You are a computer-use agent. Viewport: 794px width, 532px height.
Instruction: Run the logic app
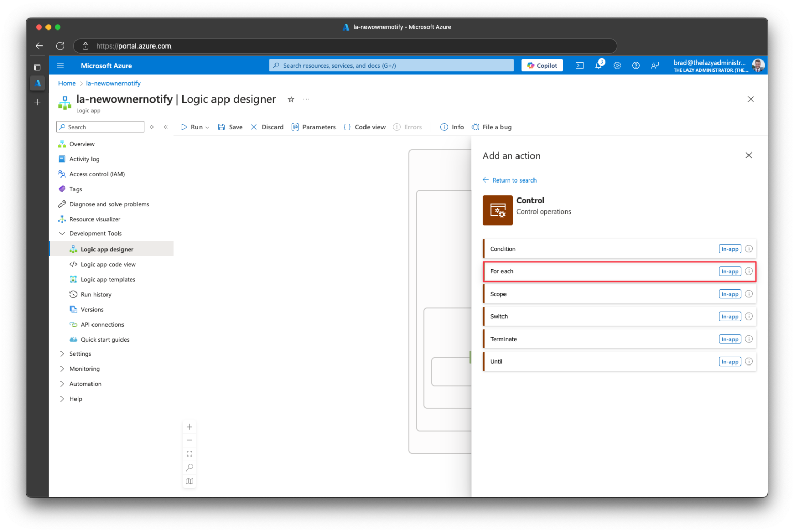pyautogui.click(x=191, y=127)
